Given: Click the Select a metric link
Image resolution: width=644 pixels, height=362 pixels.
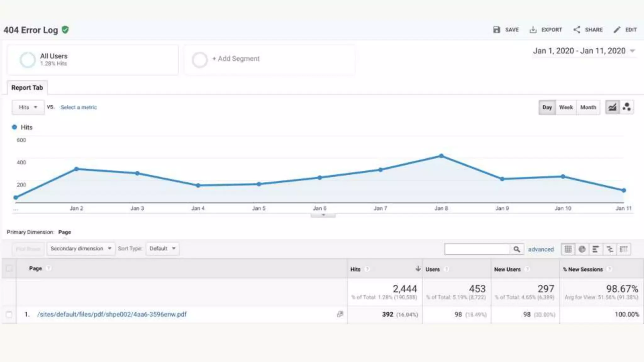Looking at the screenshot, I should coord(79,107).
